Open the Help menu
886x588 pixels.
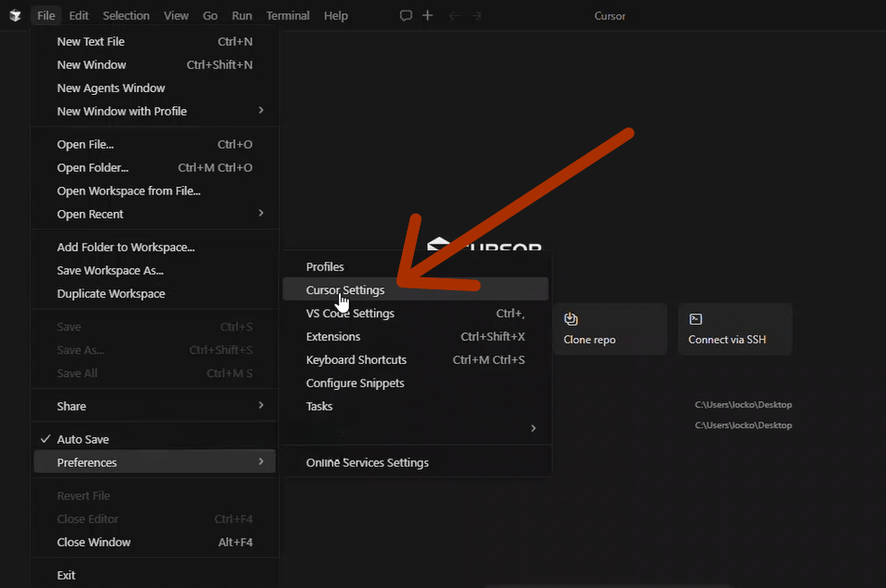(x=336, y=16)
